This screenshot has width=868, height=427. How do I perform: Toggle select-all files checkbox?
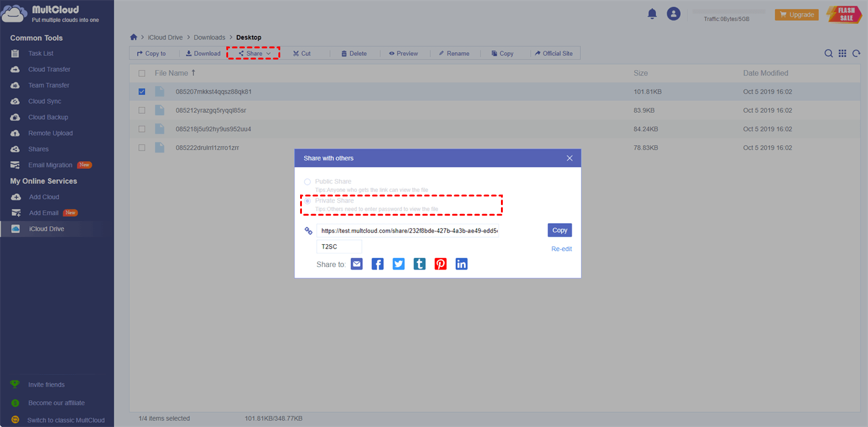pos(142,73)
